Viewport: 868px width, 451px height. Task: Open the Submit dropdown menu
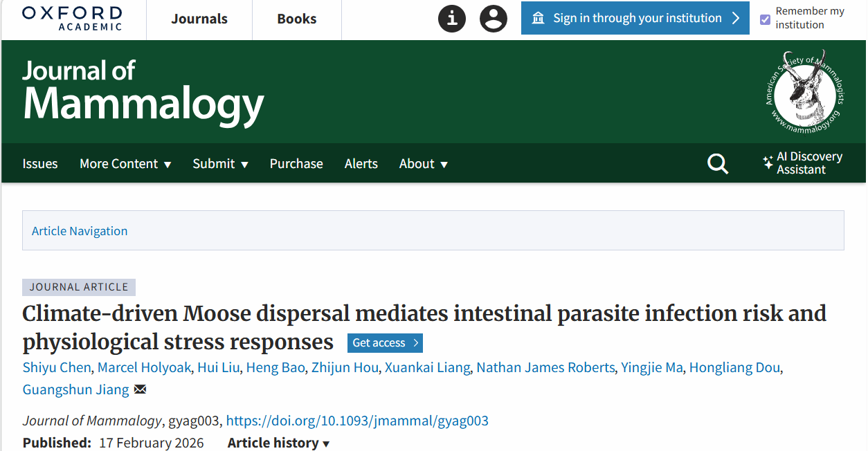pos(220,164)
